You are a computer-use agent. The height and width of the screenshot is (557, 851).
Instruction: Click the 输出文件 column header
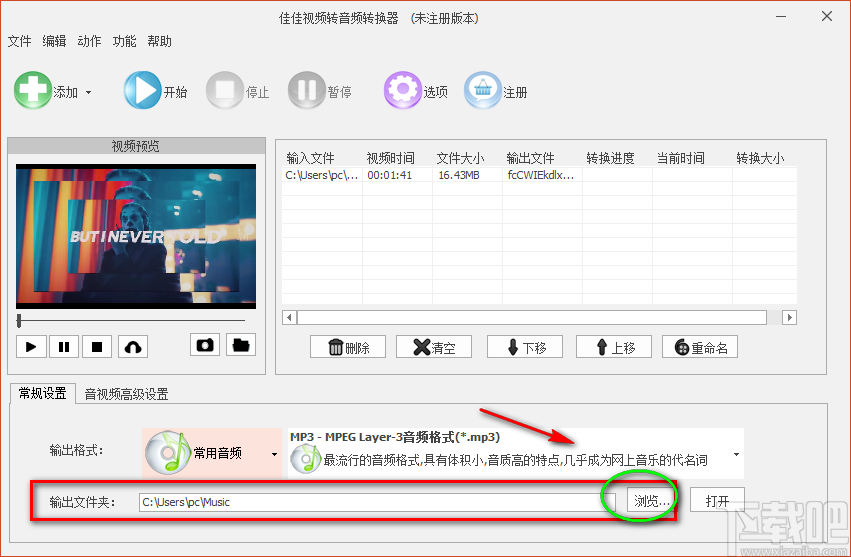pos(530,158)
